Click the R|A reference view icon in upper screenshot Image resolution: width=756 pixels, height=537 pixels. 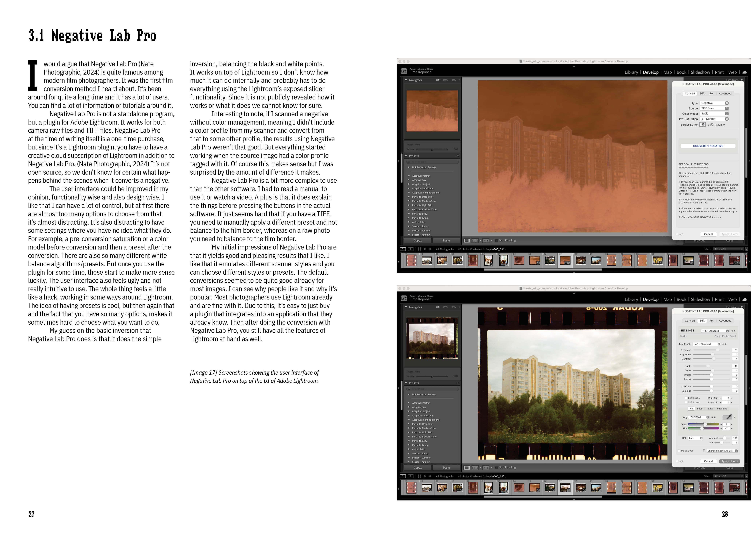pos(475,240)
